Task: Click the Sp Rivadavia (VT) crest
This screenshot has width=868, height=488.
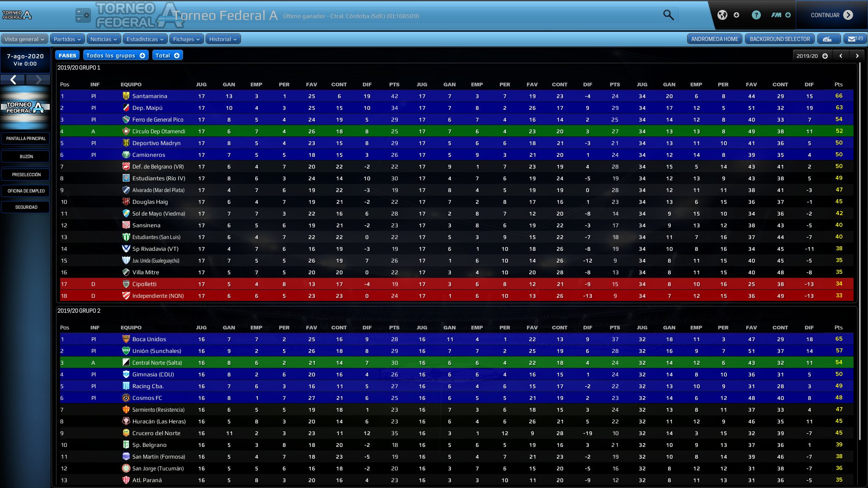Action: (x=126, y=249)
